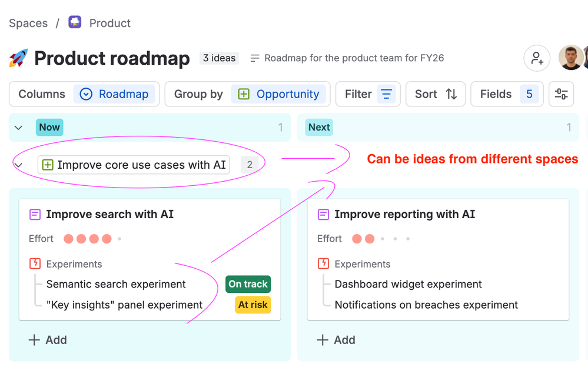Screen dimensions: 588x371
Task: Set effort rating on Improve search card
Action: [x=92, y=239]
